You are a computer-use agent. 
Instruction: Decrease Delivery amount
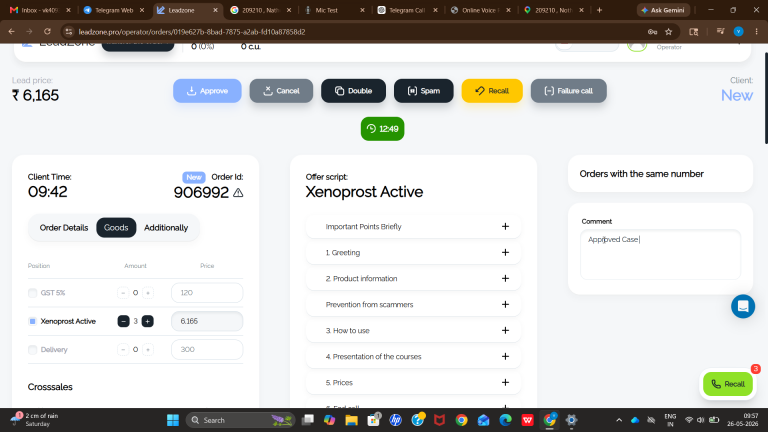[123, 350]
